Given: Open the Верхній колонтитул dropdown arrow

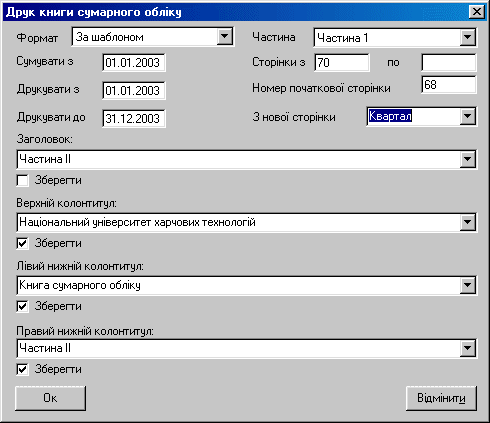Looking at the screenshot, I should (467, 222).
